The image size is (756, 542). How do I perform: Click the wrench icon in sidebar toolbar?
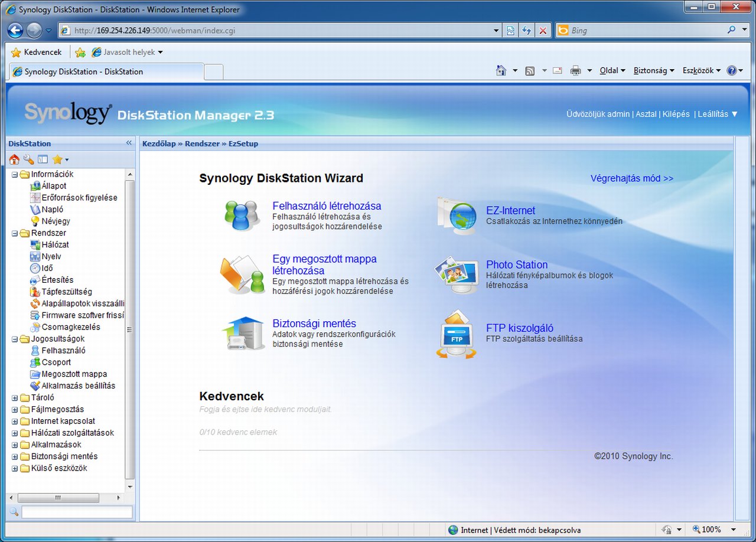(28, 159)
